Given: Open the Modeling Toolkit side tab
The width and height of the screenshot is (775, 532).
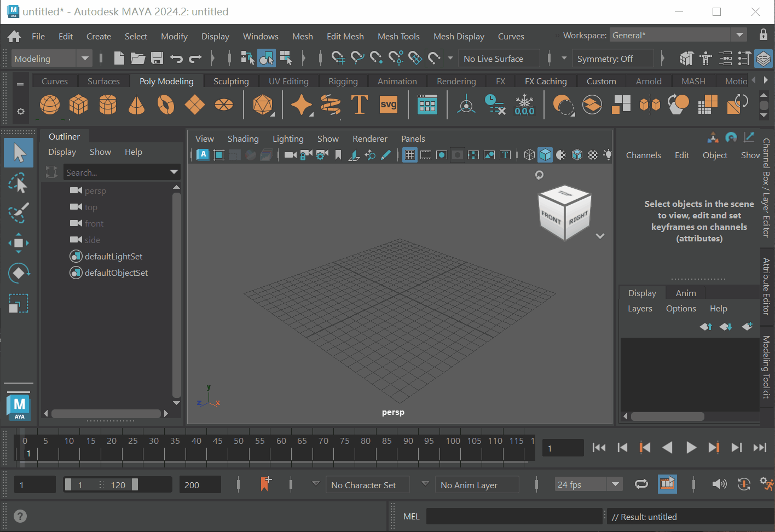Looking at the screenshot, I should tap(767, 367).
